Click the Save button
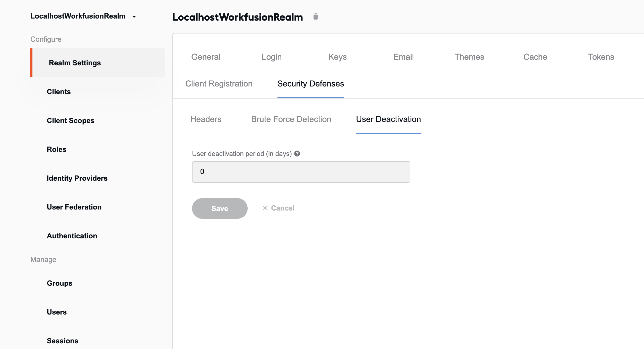 (220, 208)
